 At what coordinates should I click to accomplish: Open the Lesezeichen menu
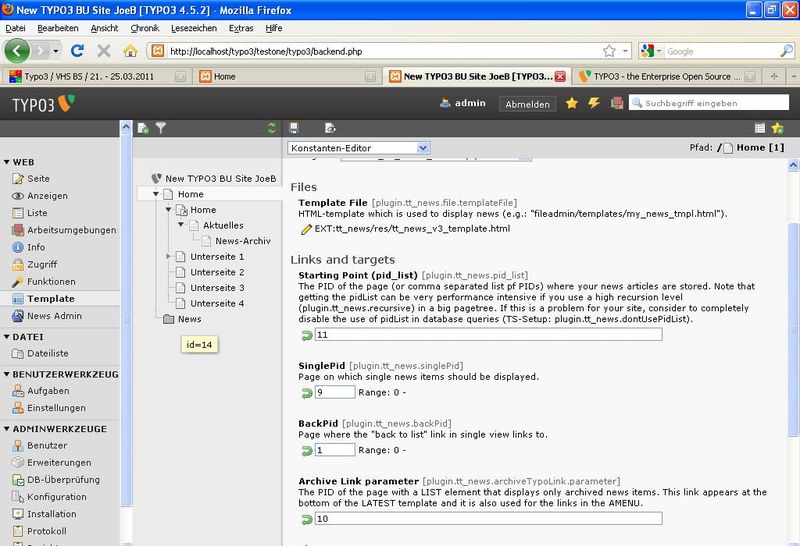coord(194,28)
